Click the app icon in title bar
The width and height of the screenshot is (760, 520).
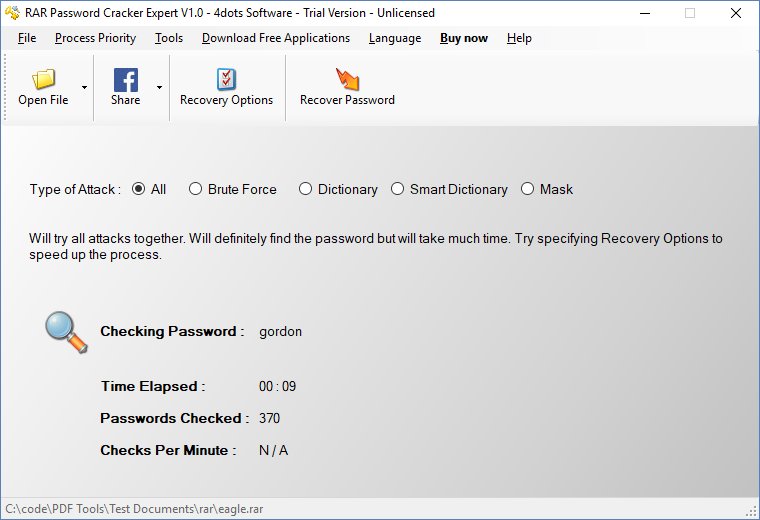coord(12,13)
